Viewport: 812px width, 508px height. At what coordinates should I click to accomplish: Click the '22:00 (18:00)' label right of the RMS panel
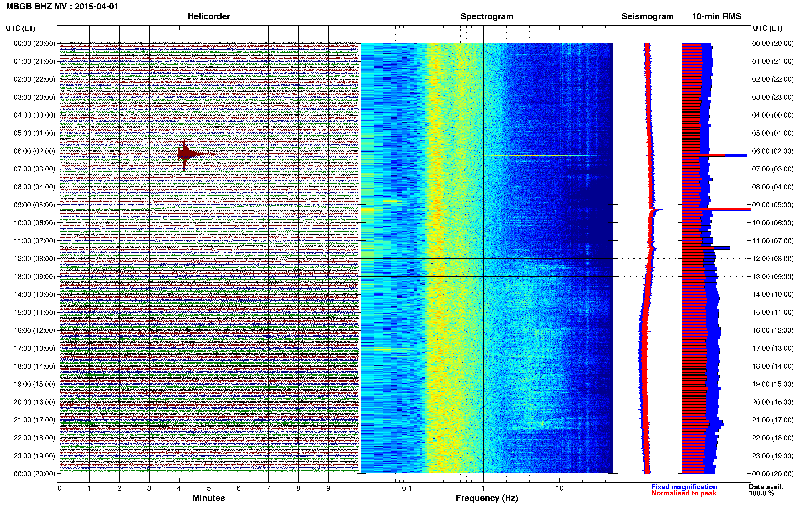pos(773,438)
